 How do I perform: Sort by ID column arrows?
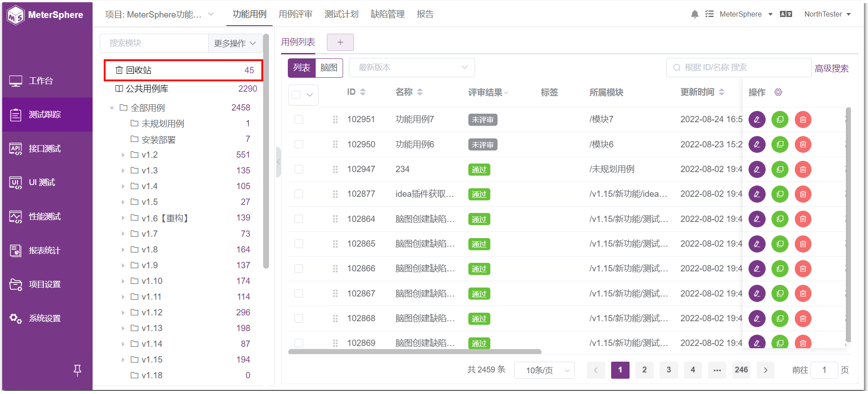[363, 92]
